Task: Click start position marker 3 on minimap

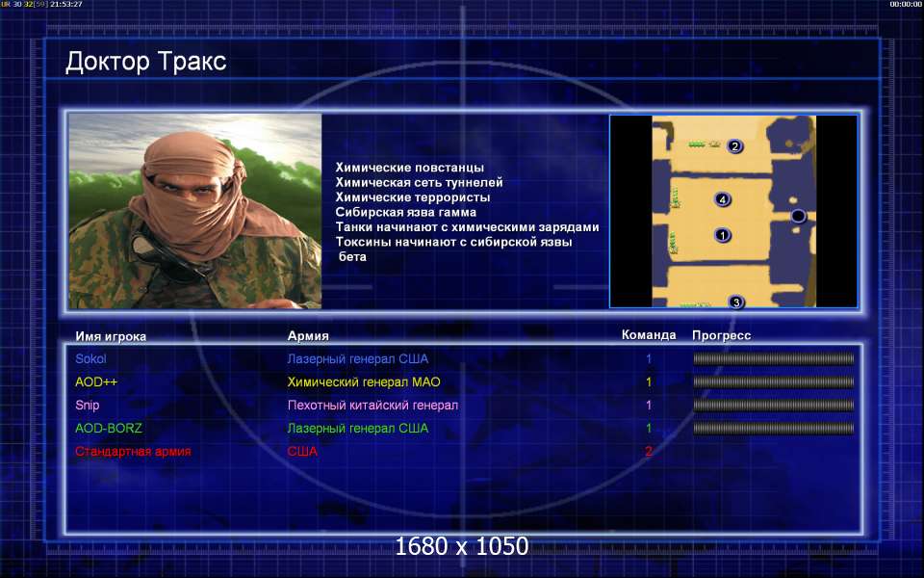Action: (736, 302)
